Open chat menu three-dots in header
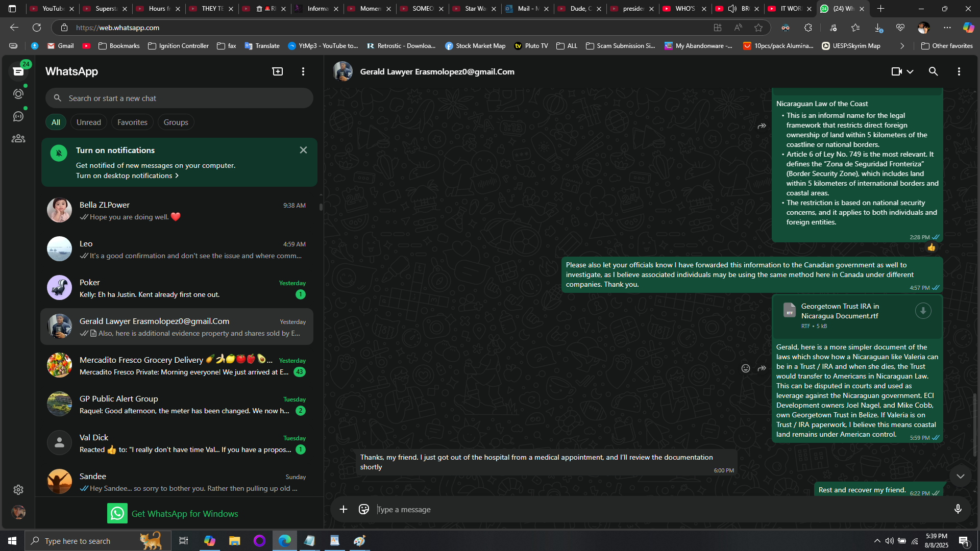 tap(959, 71)
